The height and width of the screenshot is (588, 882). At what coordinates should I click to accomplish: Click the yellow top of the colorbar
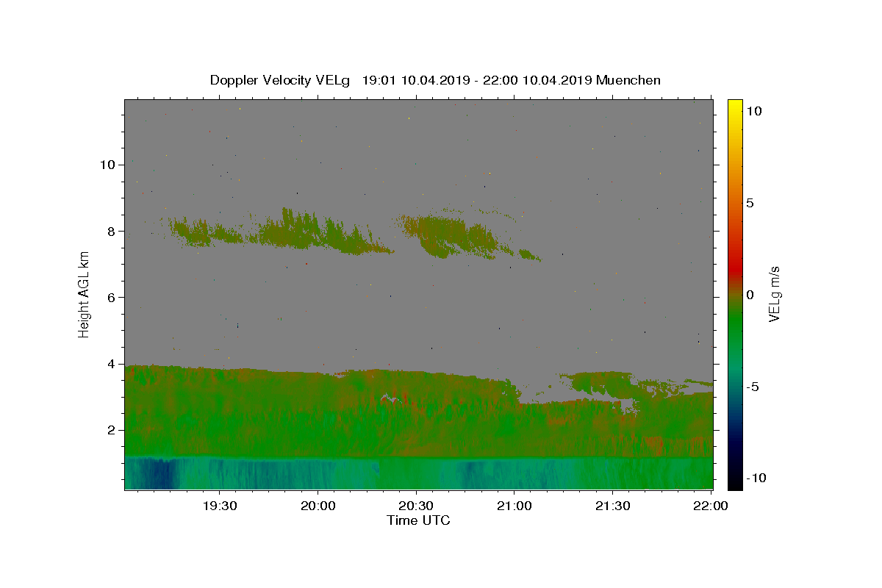[735, 107]
